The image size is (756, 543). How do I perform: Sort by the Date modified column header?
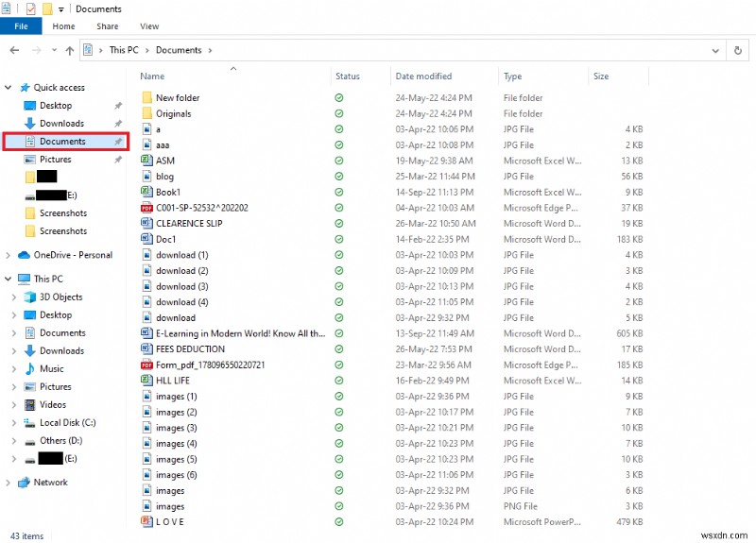click(x=423, y=76)
